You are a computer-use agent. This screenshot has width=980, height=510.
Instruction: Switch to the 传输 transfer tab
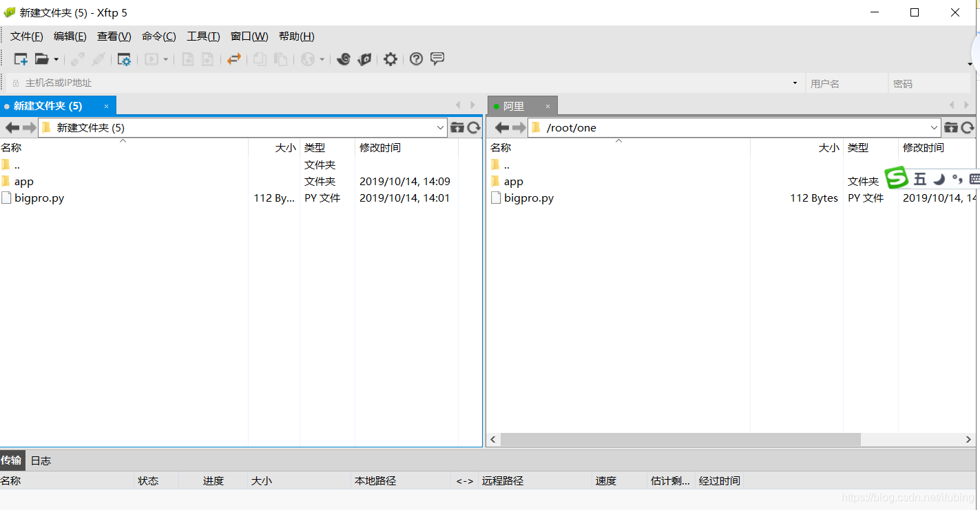coord(11,460)
